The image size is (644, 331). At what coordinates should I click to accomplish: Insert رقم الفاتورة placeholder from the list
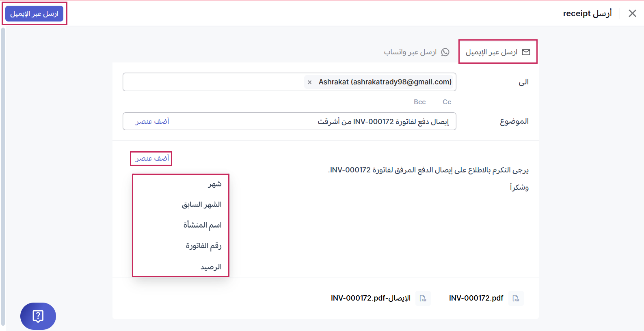pyautogui.click(x=204, y=246)
